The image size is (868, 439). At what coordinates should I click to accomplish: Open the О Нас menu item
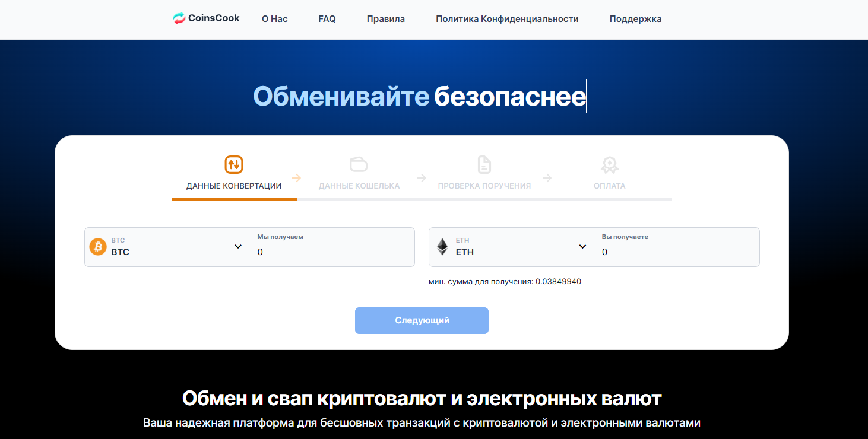(x=274, y=19)
